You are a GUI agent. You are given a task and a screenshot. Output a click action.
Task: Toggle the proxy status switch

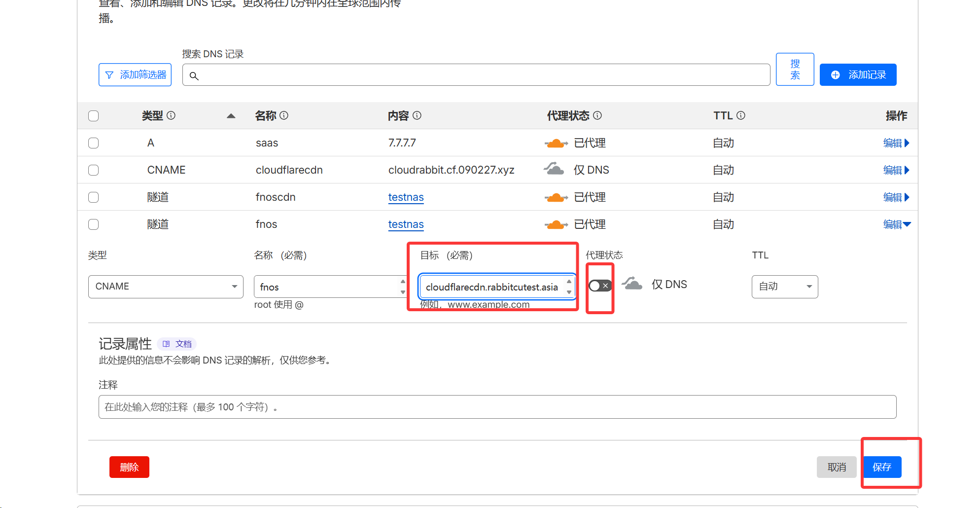600,286
